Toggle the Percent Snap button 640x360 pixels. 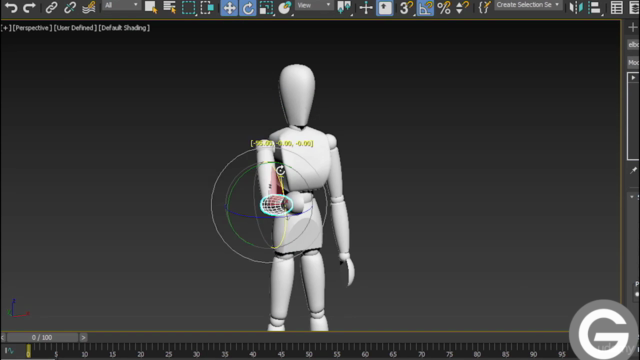click(444, 8)
